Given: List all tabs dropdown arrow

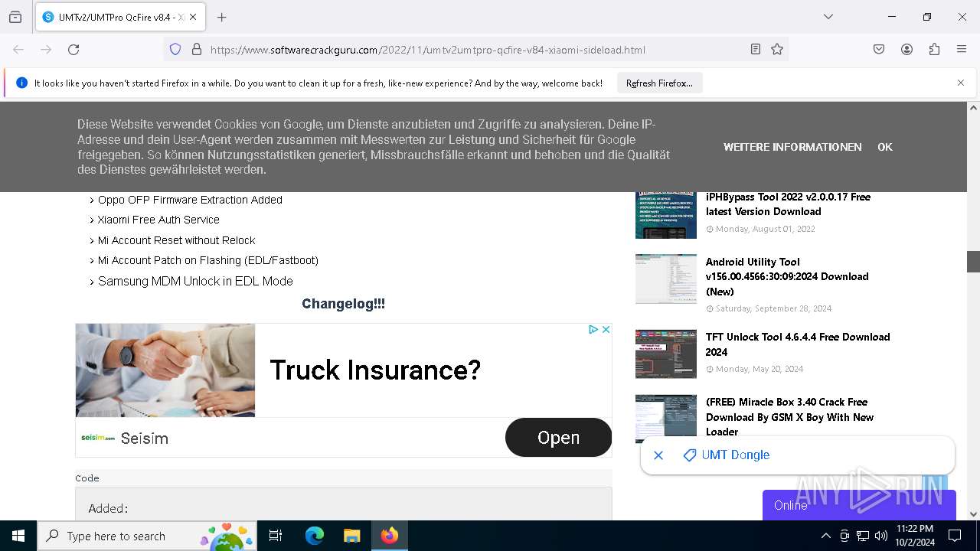Looking at the screenshot, I should click(x=828, y=17).
